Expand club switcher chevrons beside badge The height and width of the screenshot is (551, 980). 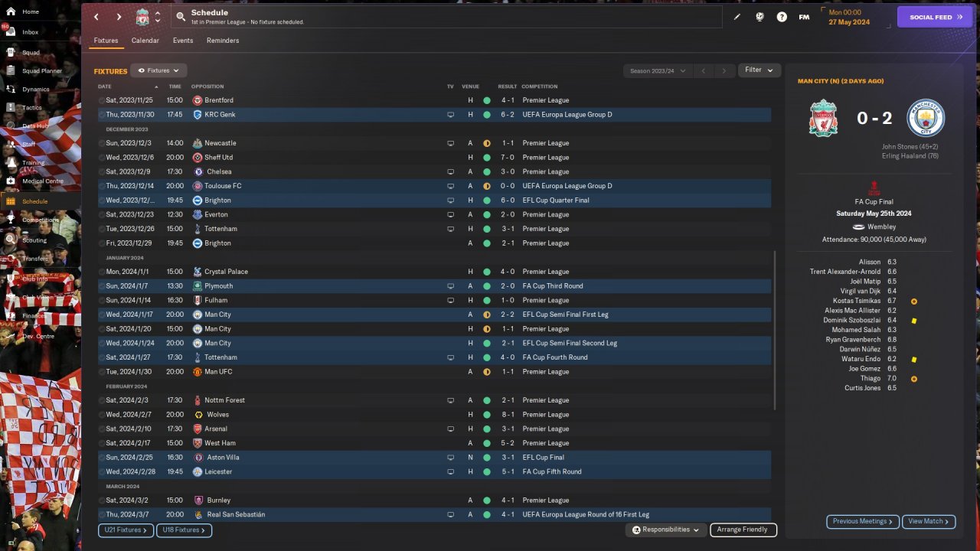(158, 17)
